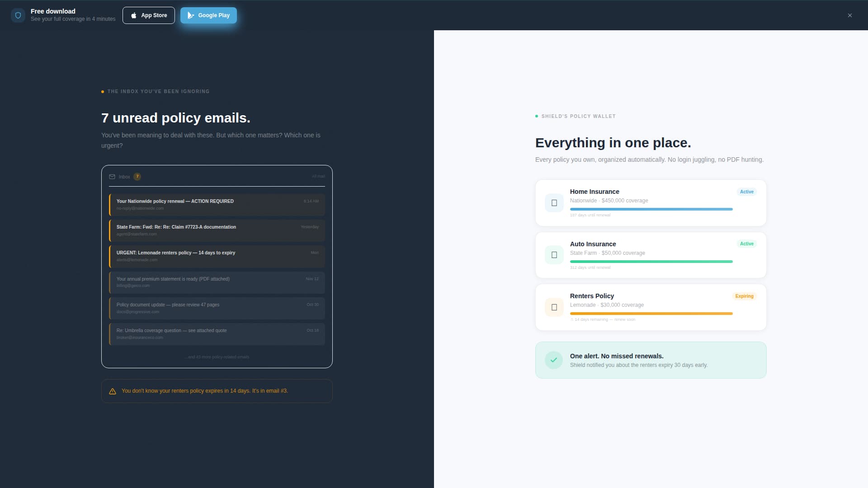Select the State Farm claim documentation email
The width and height of the screenshot is (868, 488).
217,230
